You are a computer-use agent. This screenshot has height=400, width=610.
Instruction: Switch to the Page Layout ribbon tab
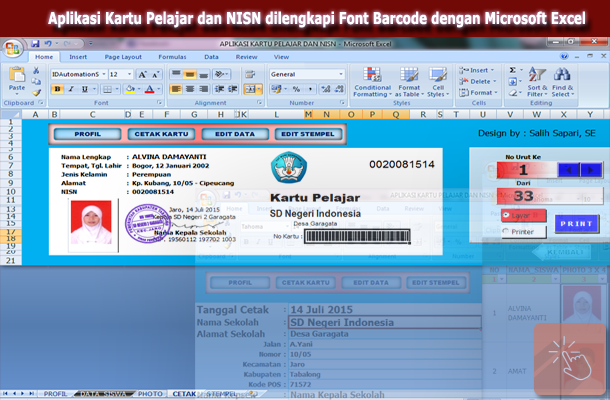point(123,57)
